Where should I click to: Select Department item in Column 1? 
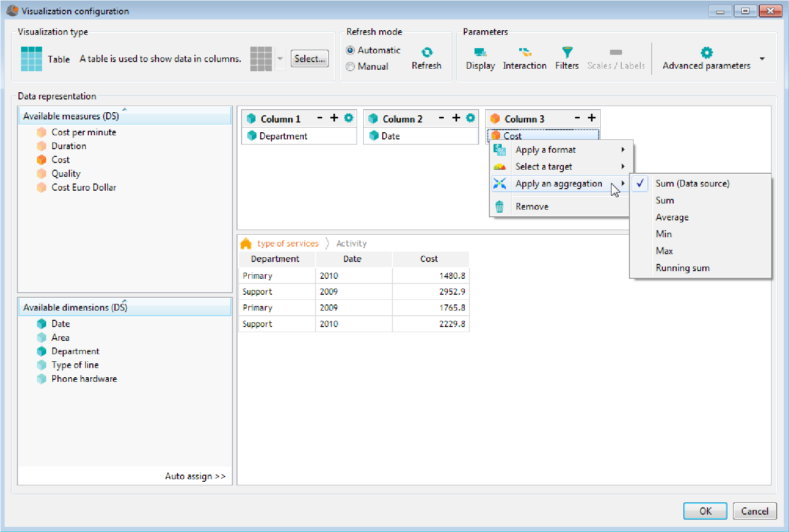(x=299, y=136)
